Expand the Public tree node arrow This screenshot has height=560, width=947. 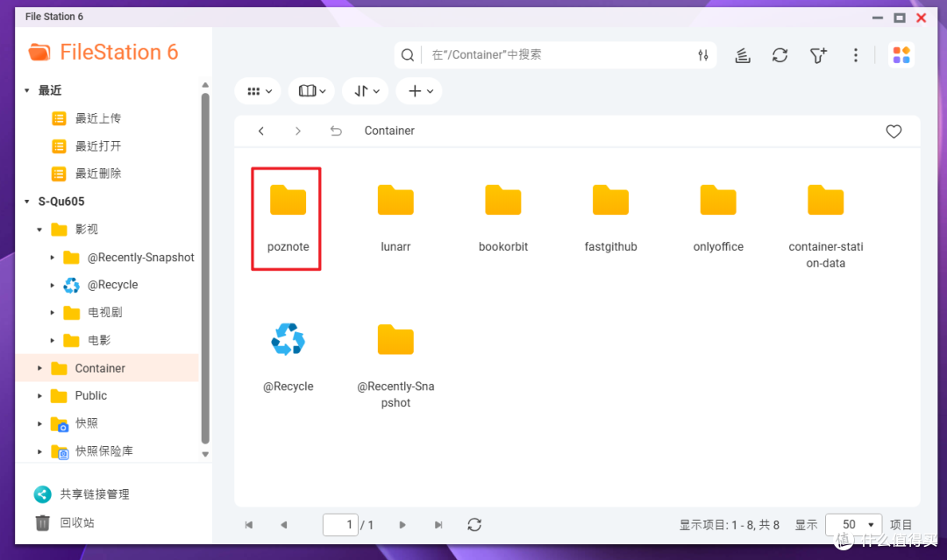(39, 396)
